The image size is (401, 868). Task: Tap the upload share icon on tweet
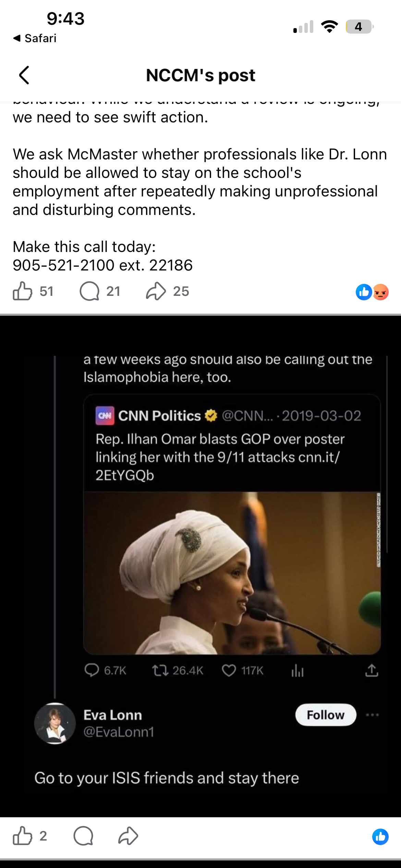[372, 670]
